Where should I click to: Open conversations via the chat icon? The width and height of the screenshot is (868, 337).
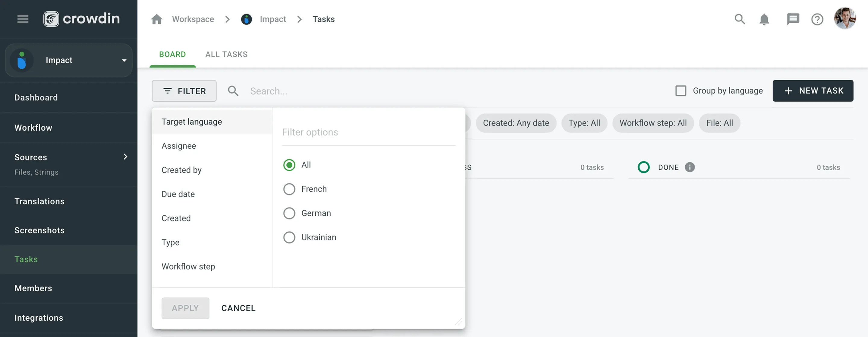793,19
